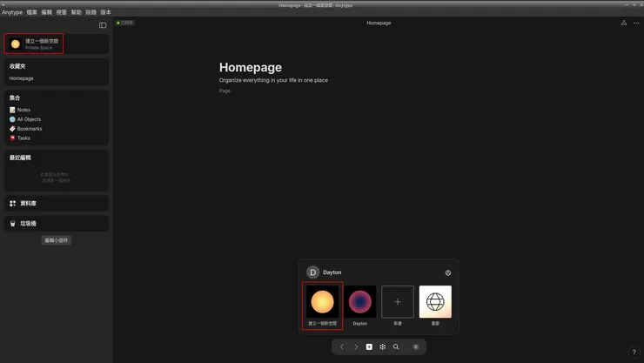This screenshot has height=363, width=644.
Task: Click the plus tile to create space
Action: (x=398, y=302)
